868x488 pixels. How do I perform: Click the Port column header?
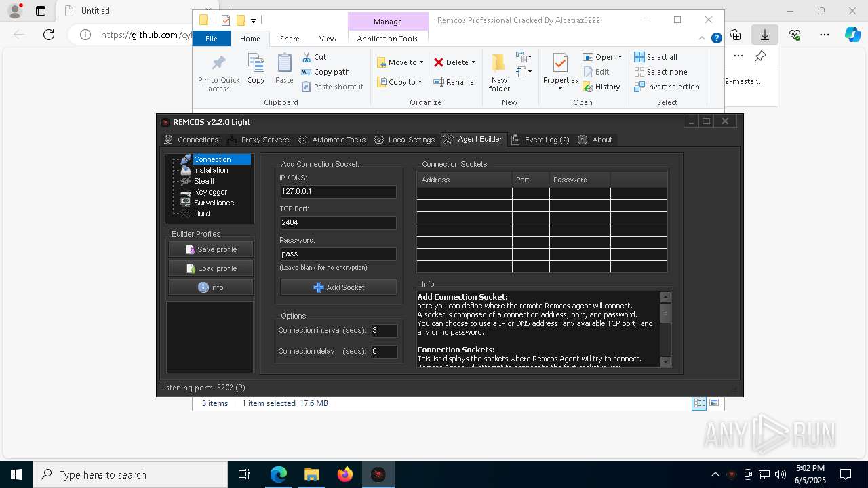click(x=530, y=180)
